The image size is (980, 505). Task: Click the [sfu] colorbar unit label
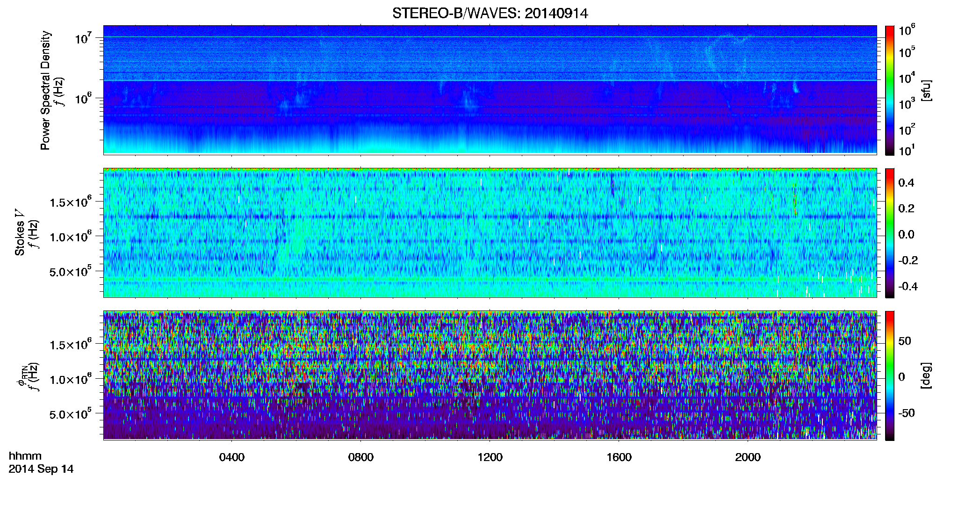pos(926,90)
